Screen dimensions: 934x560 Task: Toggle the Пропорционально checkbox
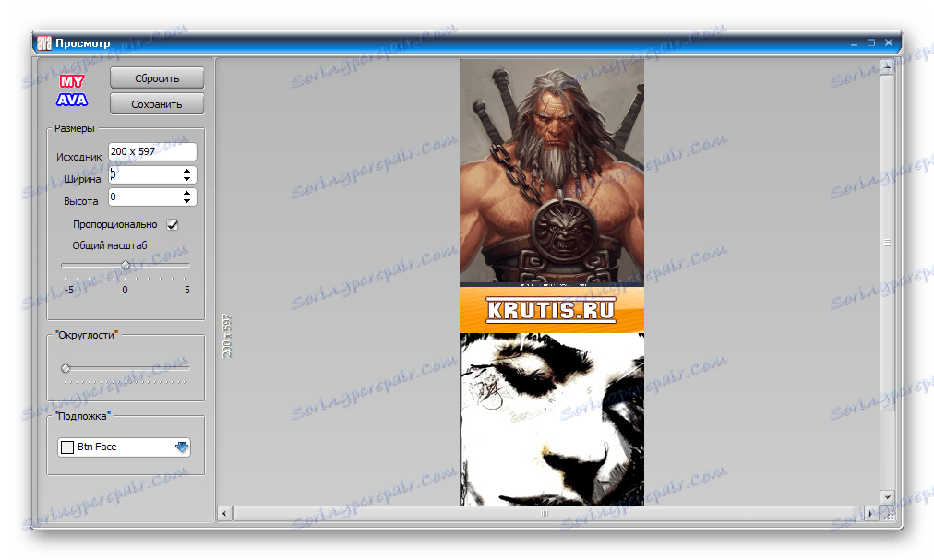click(173, 224)
